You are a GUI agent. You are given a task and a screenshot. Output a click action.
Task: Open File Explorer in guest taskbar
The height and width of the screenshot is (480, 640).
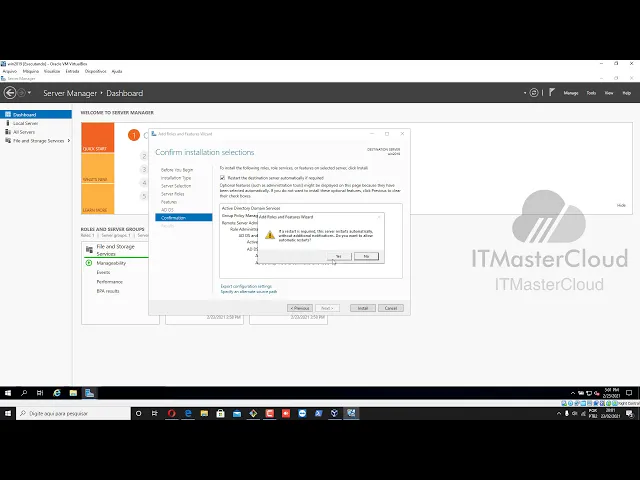pyautogui.click(x=73, y=393)
